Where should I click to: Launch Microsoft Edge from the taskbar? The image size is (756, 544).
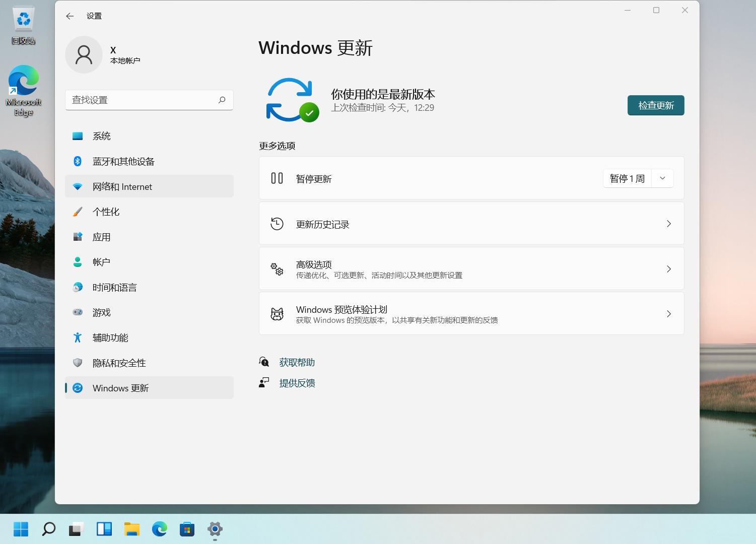[x=160, y=529]
